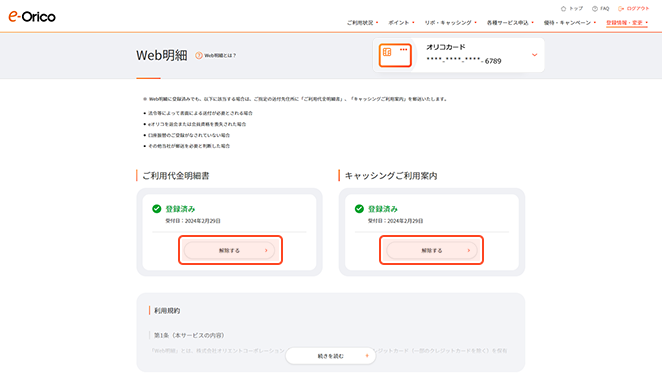This screenshot has width=662, height=379.
Task: Expand the オリコカード selector chevron
Action: tap(534, 55)
